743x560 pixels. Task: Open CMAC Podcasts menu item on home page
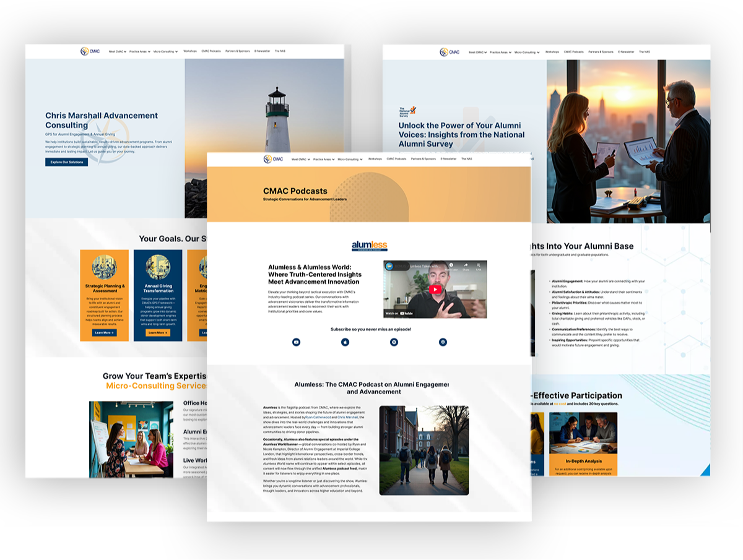click(x=211, y=51)
